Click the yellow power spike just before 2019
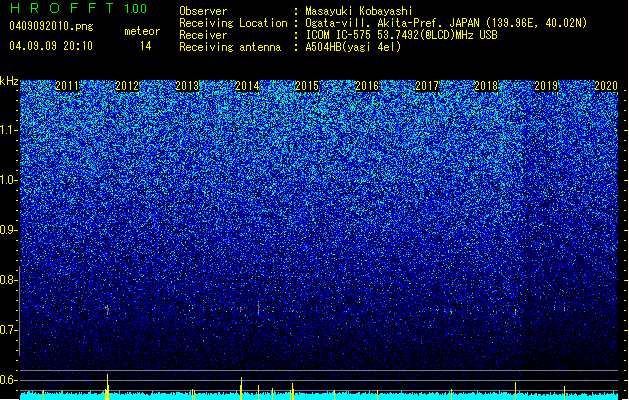The height and width of the screenshot is (400, 629). 515,391
